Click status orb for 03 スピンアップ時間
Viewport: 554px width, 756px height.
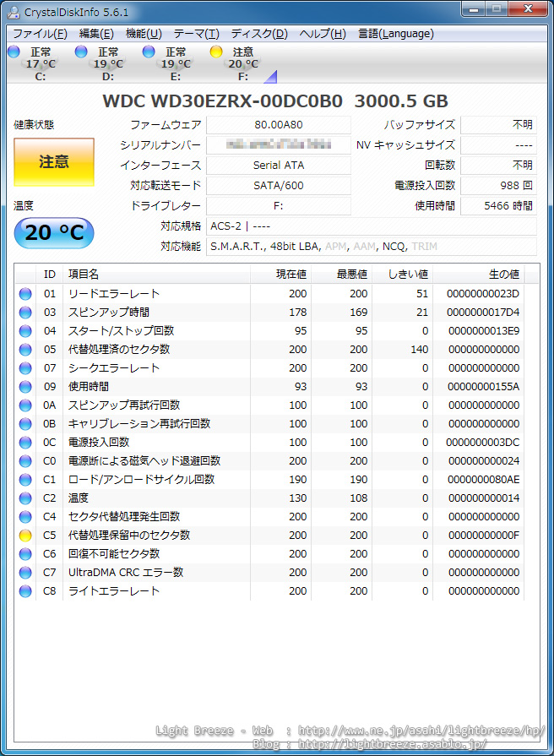(x=25, y=313)
